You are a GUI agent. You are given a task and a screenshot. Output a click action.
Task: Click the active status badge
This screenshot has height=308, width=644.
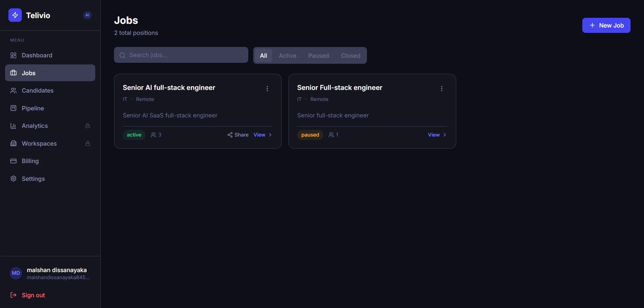pos(134,135)
